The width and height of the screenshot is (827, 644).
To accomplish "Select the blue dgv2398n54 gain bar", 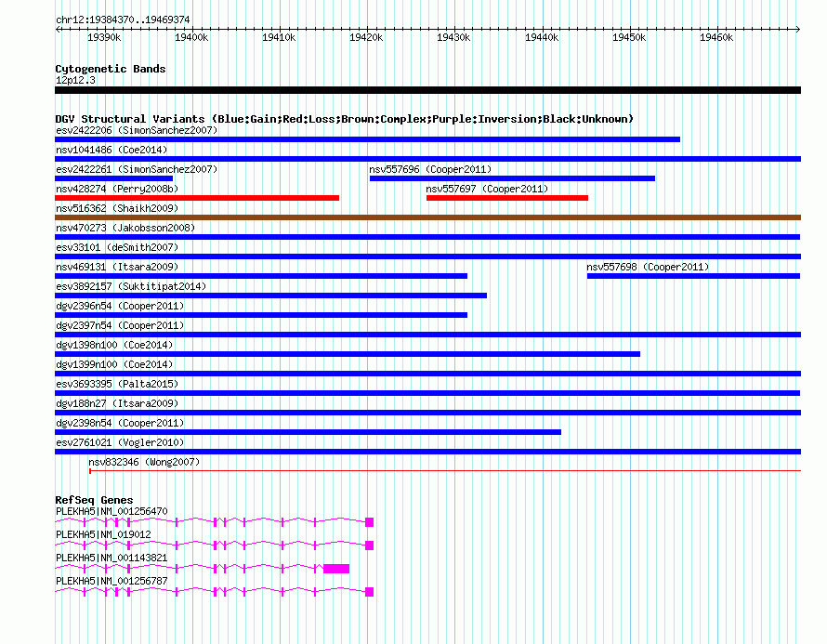I will point(308,432).
